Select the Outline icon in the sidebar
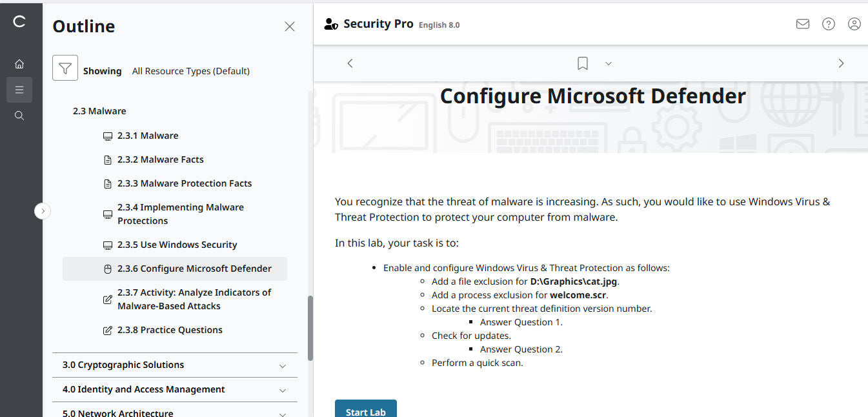Image resolution: width=868 pixels, height=417 pixels. tap(19, 89)
